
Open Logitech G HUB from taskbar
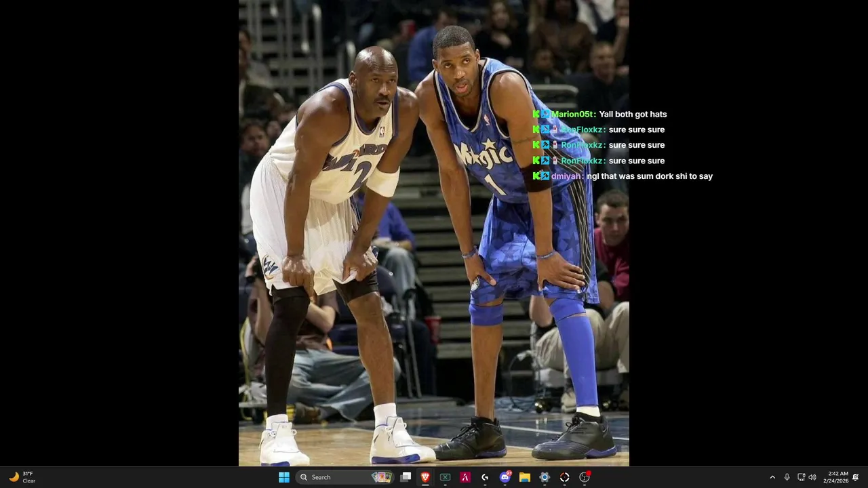[x=485, y=477]
